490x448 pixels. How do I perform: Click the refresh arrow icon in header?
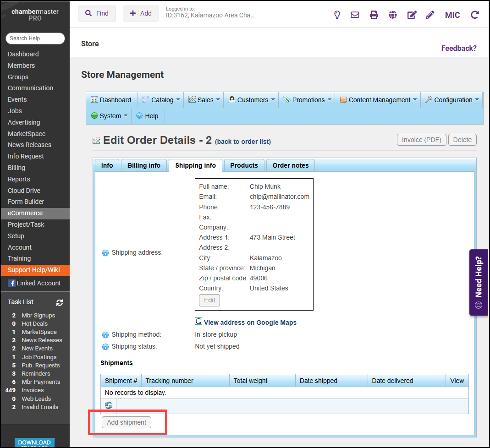(x=475, y=15)
